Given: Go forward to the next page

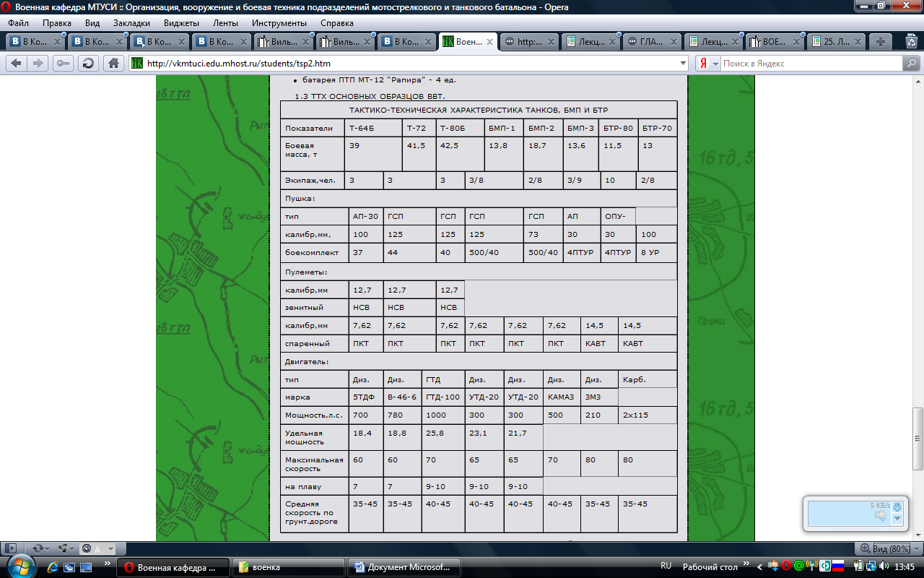Looking at the screenshot, I should point(38,63).
